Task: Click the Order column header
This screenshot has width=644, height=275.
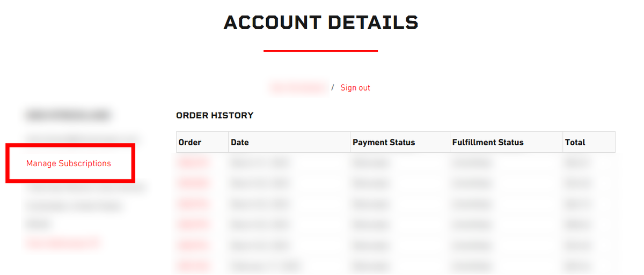Action: [190, 143]
